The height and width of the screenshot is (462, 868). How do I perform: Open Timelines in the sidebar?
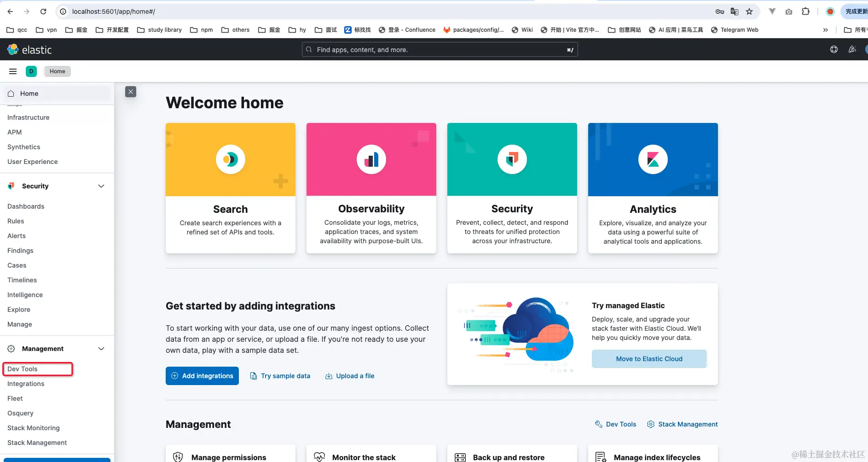[x=22, y=280]
